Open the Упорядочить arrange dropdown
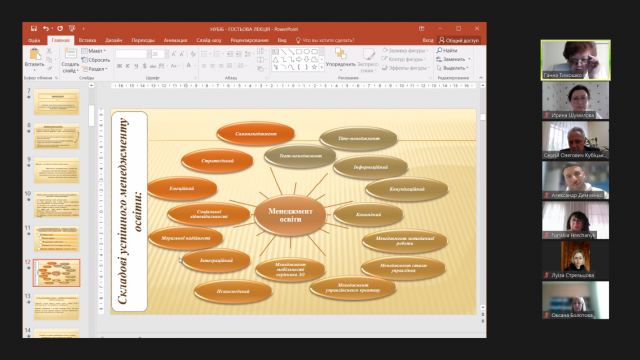640x360 pixels. pyautogui.click(x=340, y=59)
